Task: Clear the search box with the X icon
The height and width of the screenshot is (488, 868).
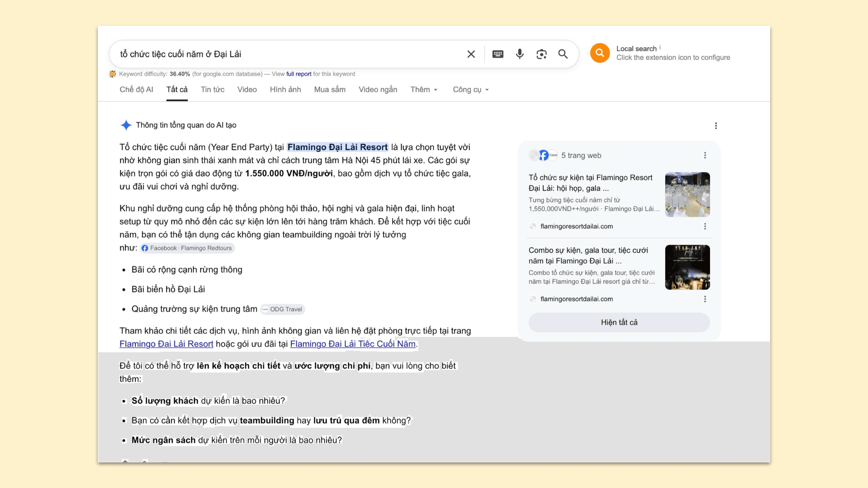Action: (x=471, y=54)
